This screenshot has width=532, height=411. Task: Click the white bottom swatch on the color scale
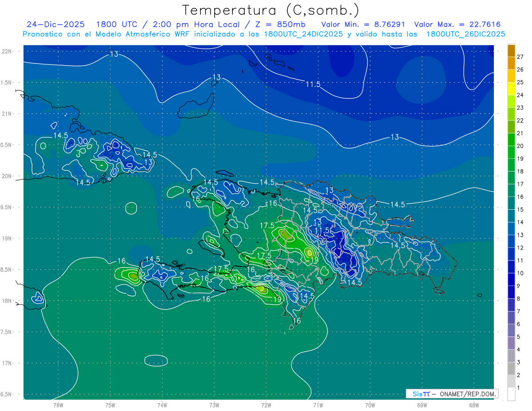[511, 394]
